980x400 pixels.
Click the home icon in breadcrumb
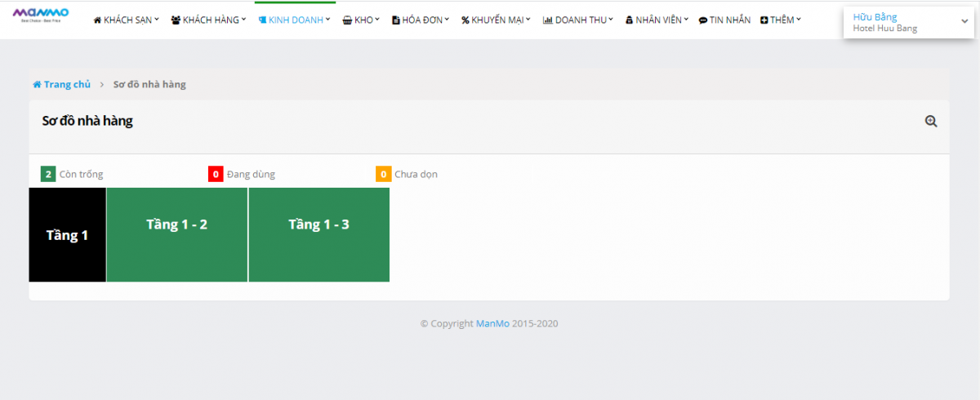pos(37,84)
